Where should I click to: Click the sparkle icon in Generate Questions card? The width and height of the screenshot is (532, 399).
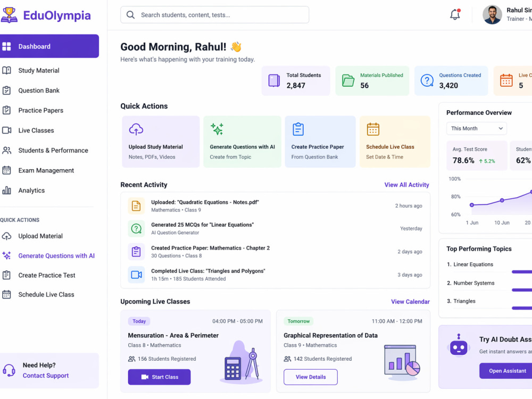[x=217, y=129]
